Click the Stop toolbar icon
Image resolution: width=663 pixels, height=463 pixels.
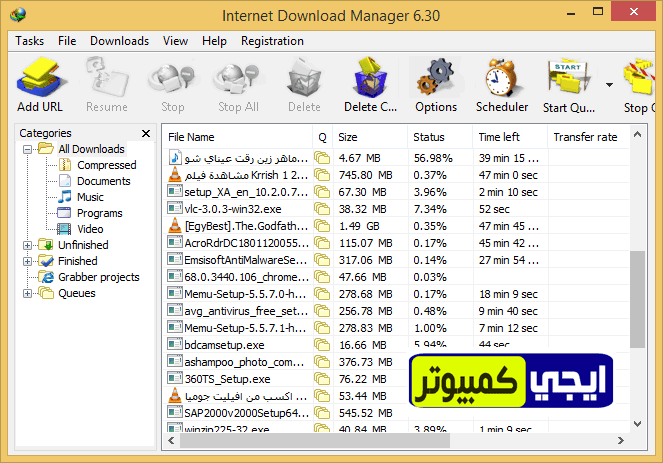173,78
